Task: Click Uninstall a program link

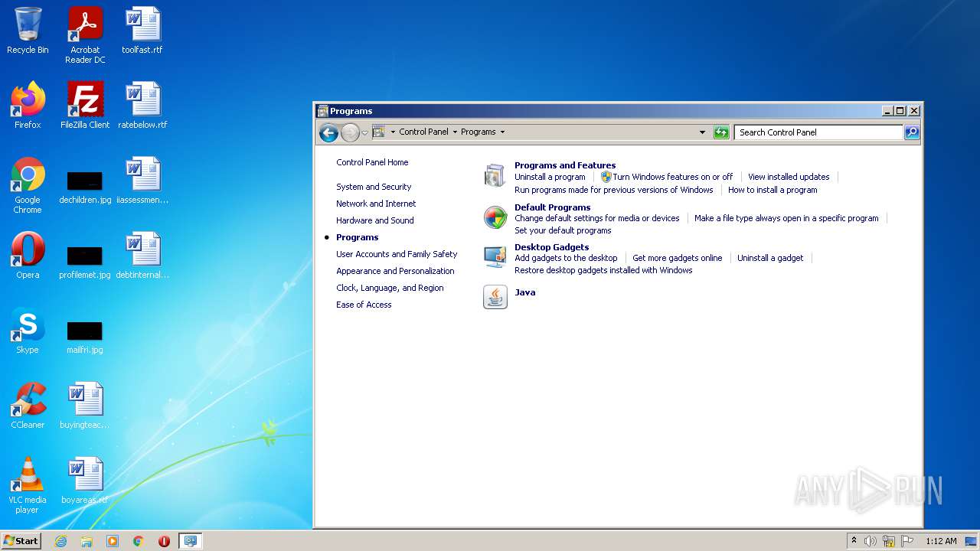Action: pos(550,177)
